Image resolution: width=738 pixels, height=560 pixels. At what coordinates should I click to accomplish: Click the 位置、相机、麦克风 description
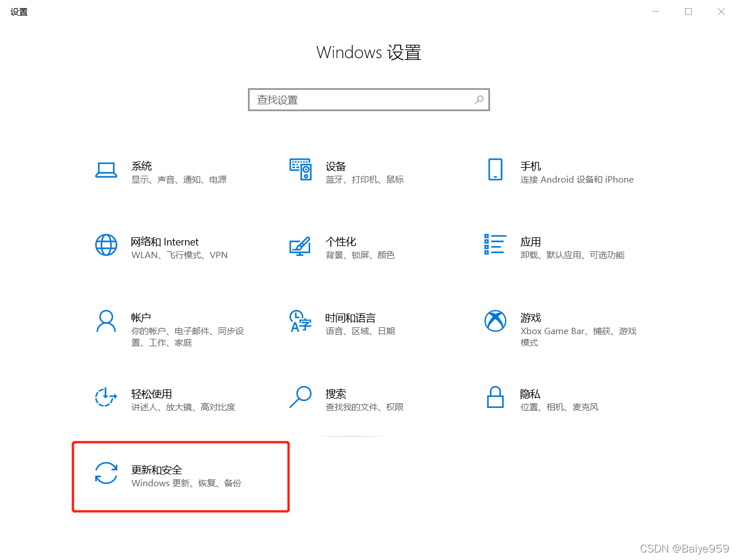pos(559,407)
